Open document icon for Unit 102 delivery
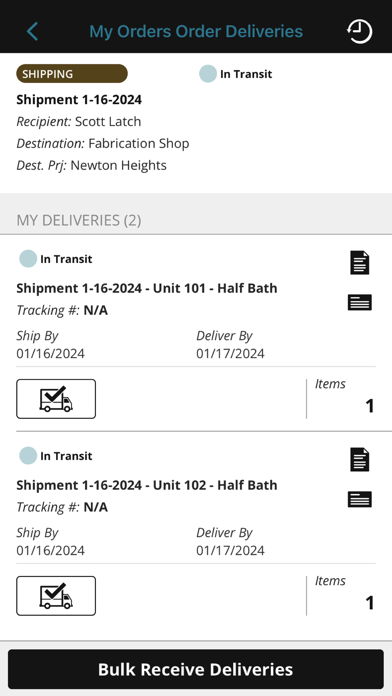The height and width of the screenshot is (696, 392). (360, 459)
